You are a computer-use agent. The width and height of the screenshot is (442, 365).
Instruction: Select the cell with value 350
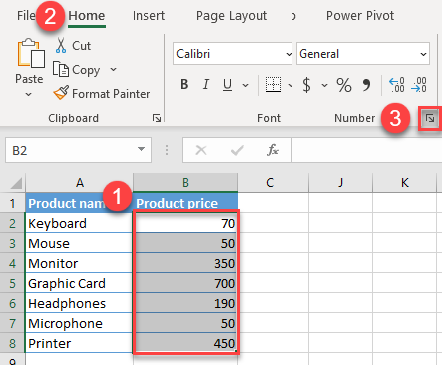[x=186, y=263]
